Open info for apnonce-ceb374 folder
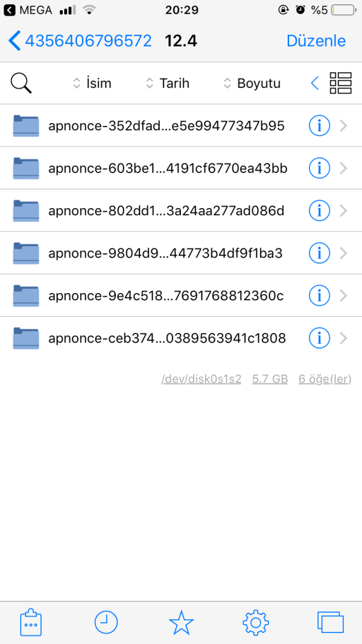 319,338
